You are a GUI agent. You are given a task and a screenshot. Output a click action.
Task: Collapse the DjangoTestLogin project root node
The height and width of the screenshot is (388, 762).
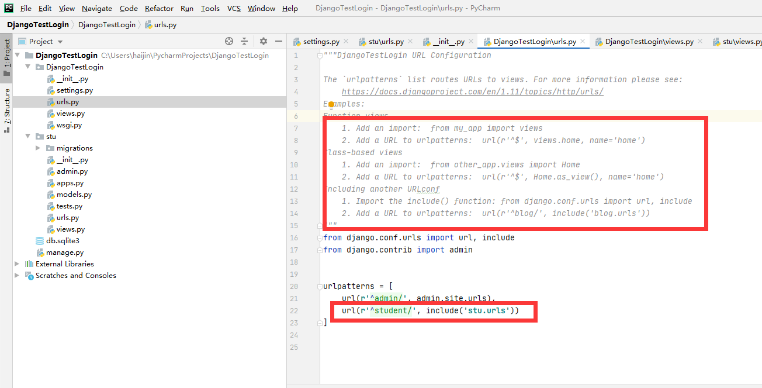17,55
